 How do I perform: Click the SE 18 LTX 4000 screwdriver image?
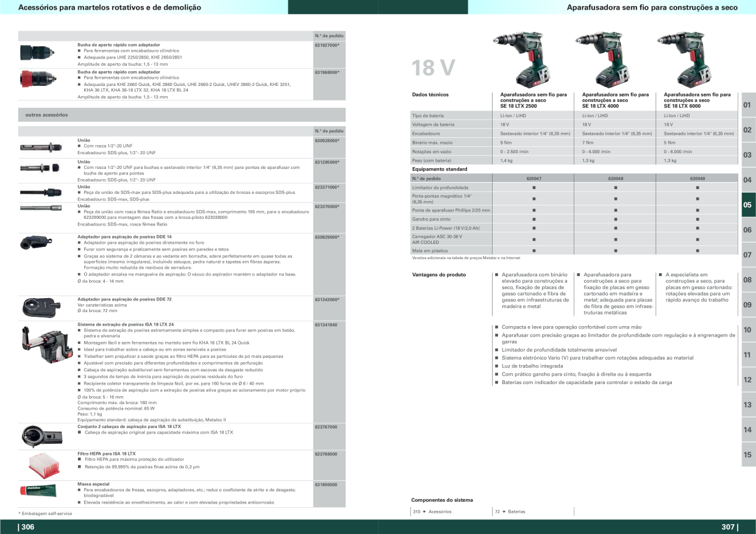pos(602,59)
